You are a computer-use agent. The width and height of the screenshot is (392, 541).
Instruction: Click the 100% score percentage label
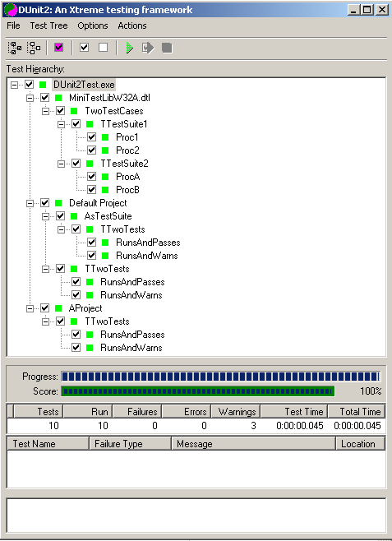click(x=371, y=391)
